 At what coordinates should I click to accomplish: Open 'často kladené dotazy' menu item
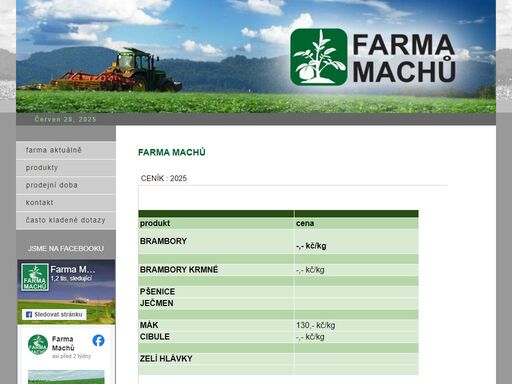click(66, 220)
